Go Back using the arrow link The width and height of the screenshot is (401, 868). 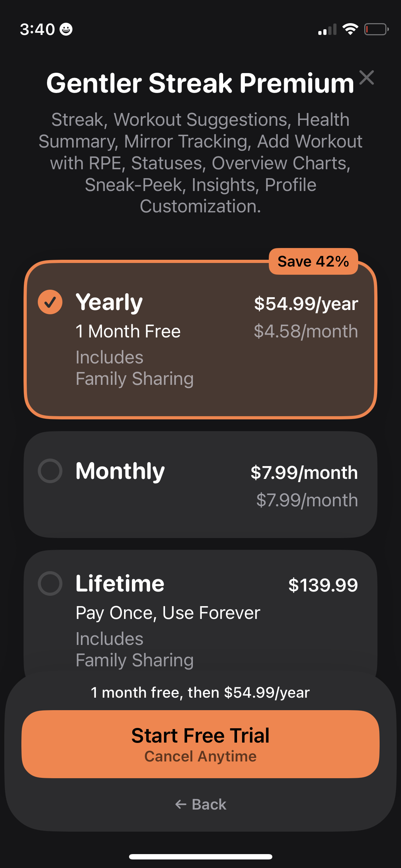[x=201, y=804]
